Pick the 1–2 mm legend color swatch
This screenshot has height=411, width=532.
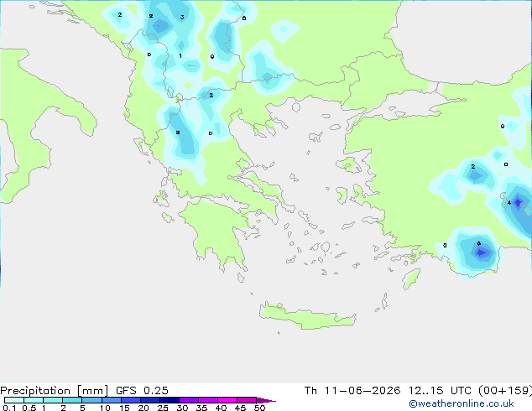coord(53,400)
